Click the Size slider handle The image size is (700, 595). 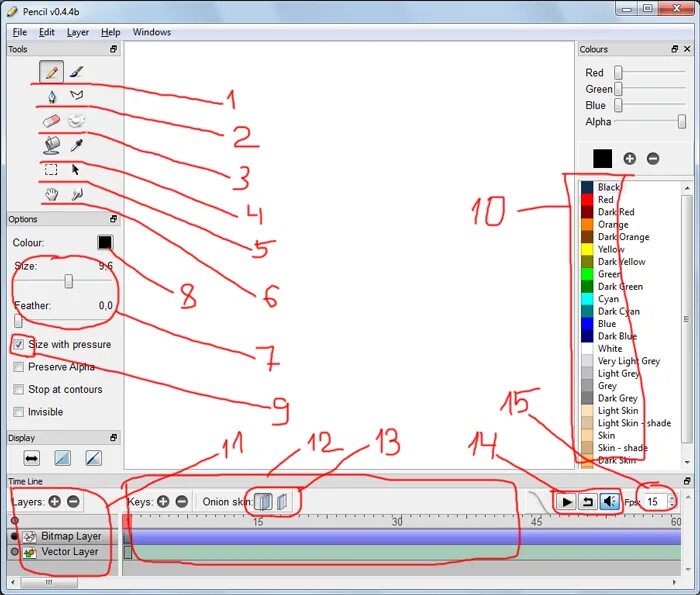[x=68, y=281]
